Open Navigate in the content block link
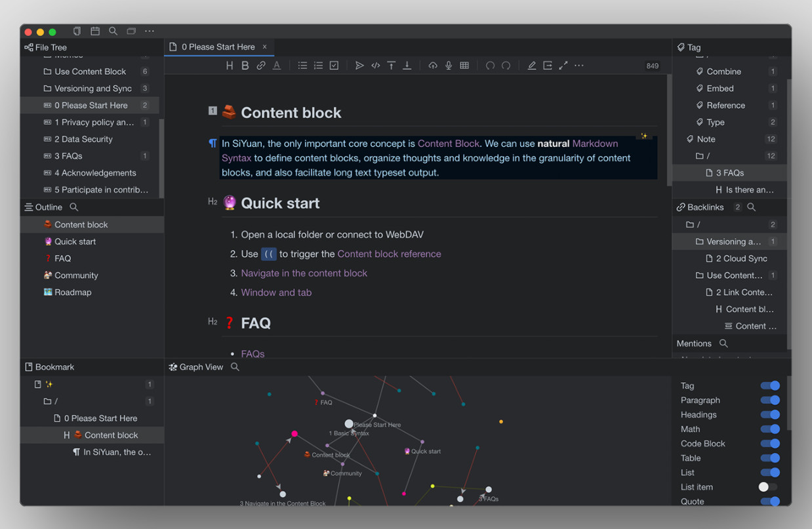 (x=304, y=273)
